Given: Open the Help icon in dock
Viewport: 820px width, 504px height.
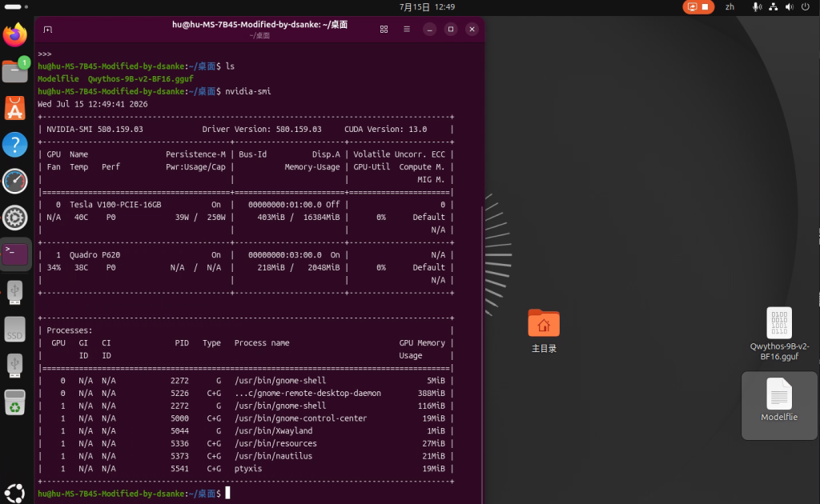Looking at the screenshot, I should point(14,145).
